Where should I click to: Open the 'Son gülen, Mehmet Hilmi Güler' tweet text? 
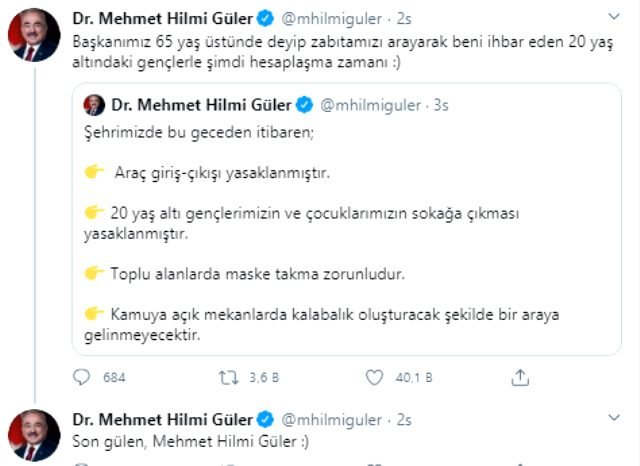click(175, 440)
